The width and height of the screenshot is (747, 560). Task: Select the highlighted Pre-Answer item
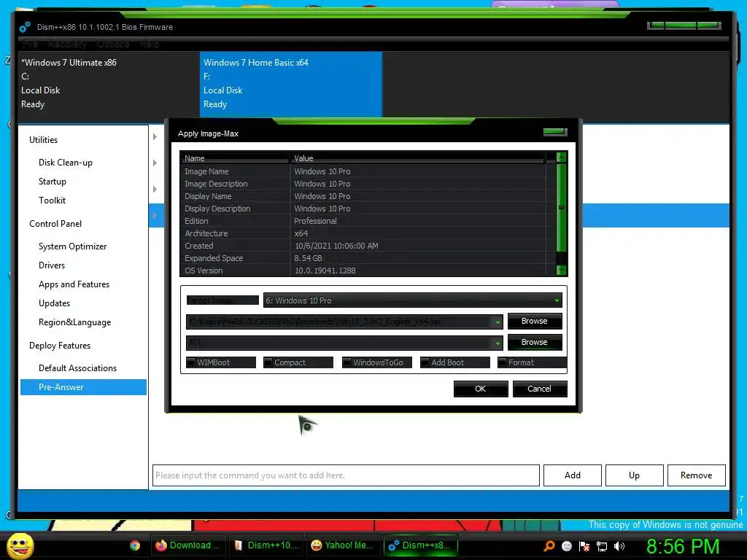83,387
